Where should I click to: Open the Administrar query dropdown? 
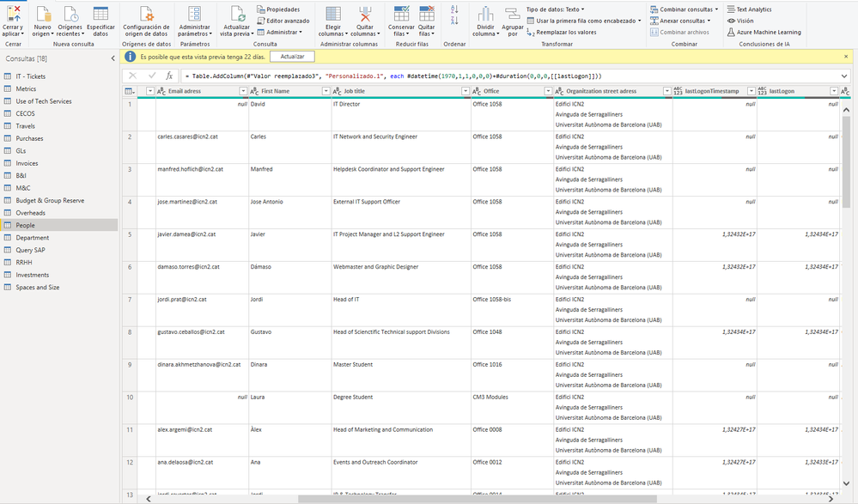coord(280,33)
